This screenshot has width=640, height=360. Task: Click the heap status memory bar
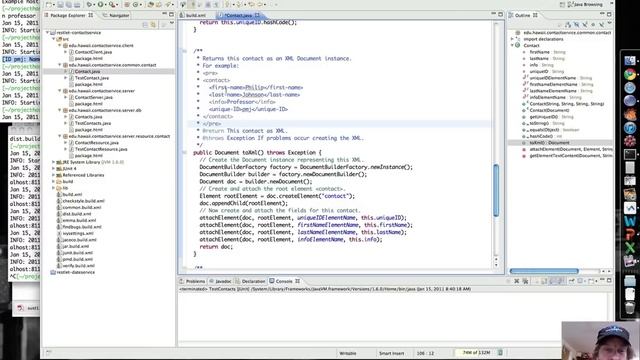tap(475, 353)
